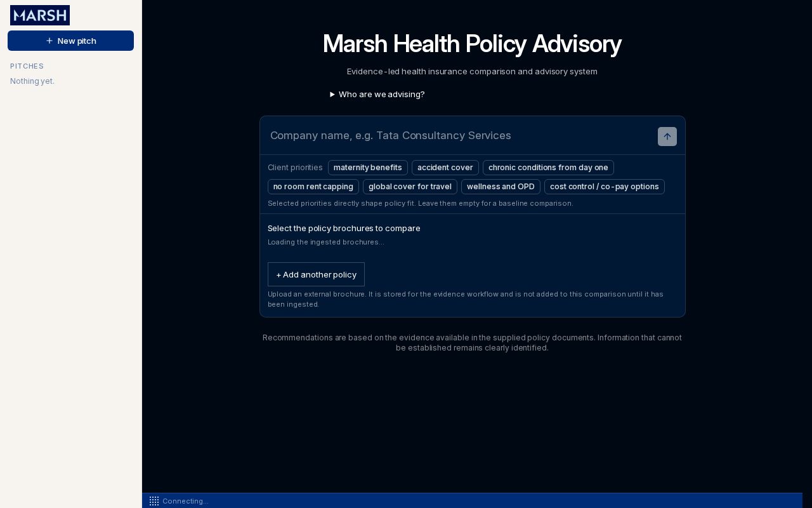The image size is (812, 508).
Task: Focus the Company name input field
Action: point(461,136)
